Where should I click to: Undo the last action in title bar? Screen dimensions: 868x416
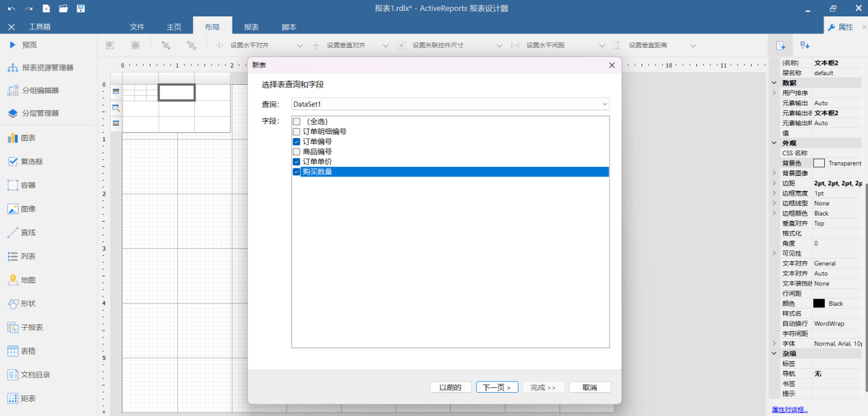pos(12,8)
